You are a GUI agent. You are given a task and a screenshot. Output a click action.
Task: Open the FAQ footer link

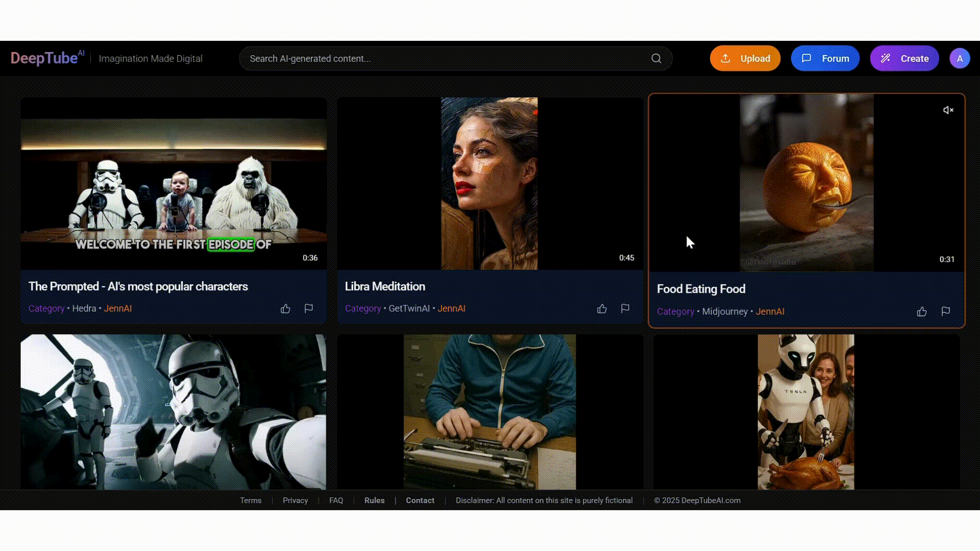(336, 500)
